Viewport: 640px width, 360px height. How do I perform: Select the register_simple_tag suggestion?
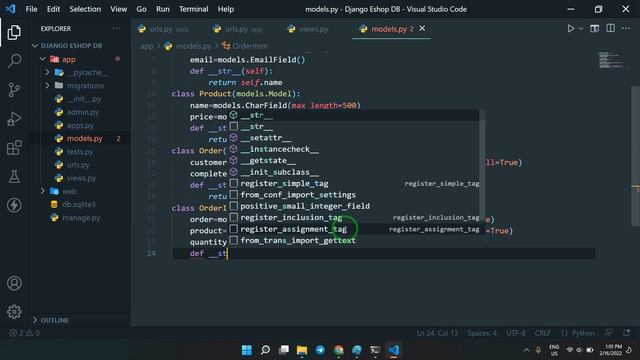click(353, 184)
